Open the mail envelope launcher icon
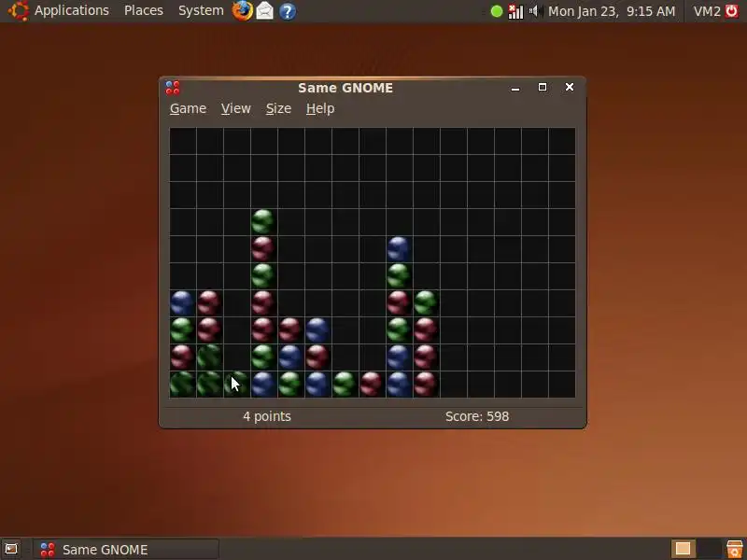 (x=265, y=10)
